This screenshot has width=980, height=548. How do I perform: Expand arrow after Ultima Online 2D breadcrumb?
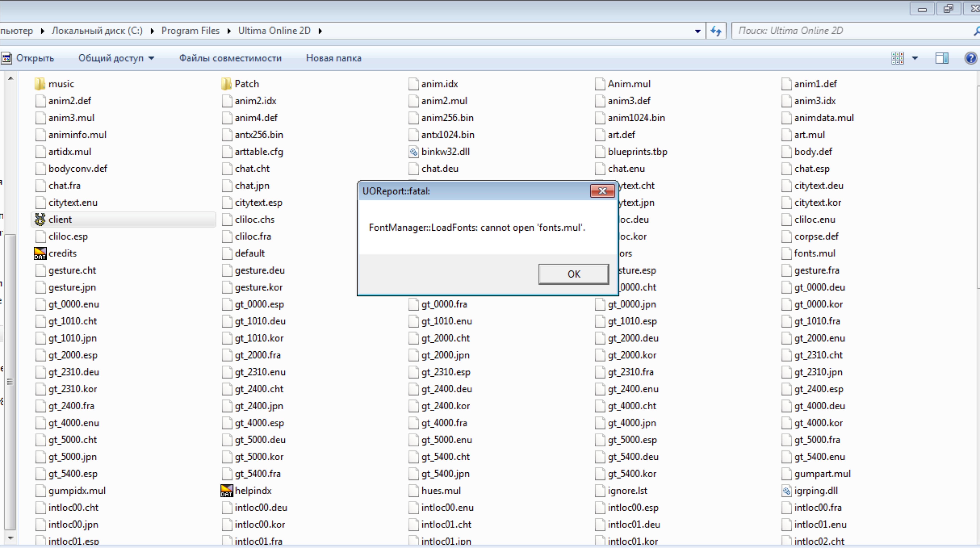click(320, 31)
